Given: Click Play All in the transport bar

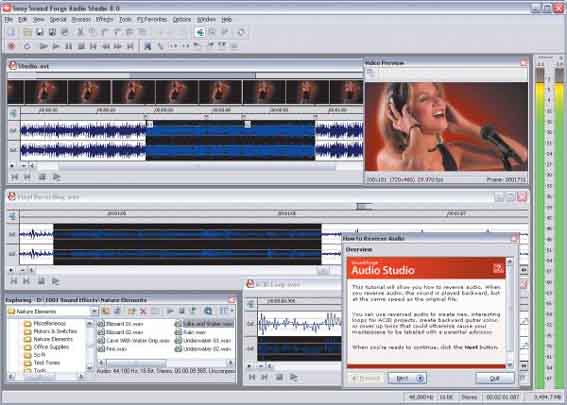Looking at the screenshot, I should tap(44, 46).
